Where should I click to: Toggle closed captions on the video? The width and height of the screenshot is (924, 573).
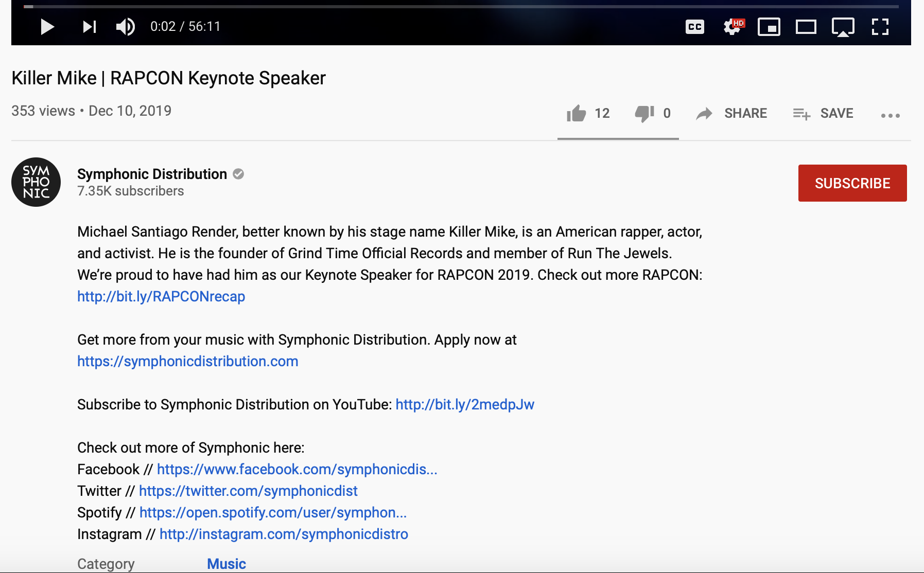click(x=694, y=27)
